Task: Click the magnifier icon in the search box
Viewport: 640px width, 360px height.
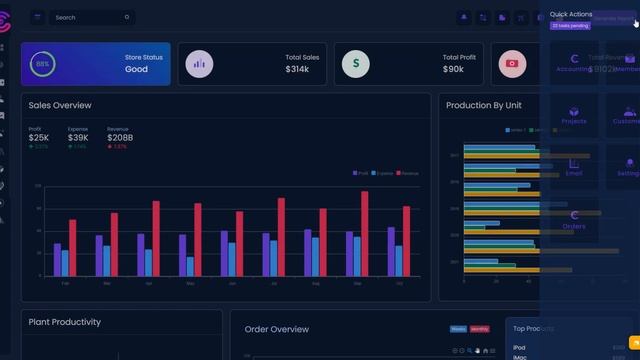Action: 127,17
